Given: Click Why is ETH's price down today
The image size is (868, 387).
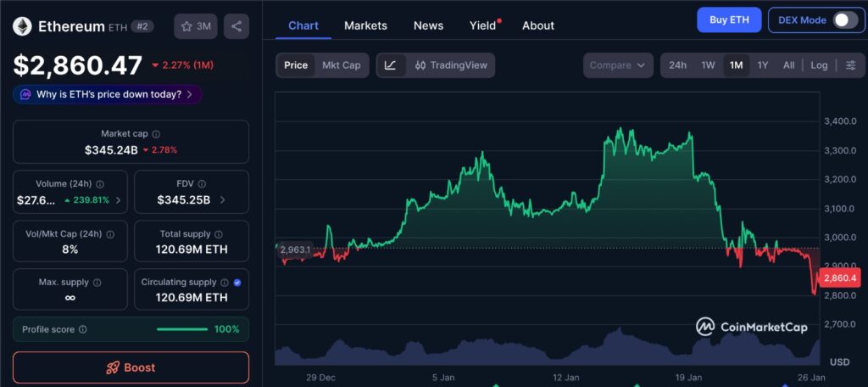Looking at the screenshot, I should tap(108, 94).
